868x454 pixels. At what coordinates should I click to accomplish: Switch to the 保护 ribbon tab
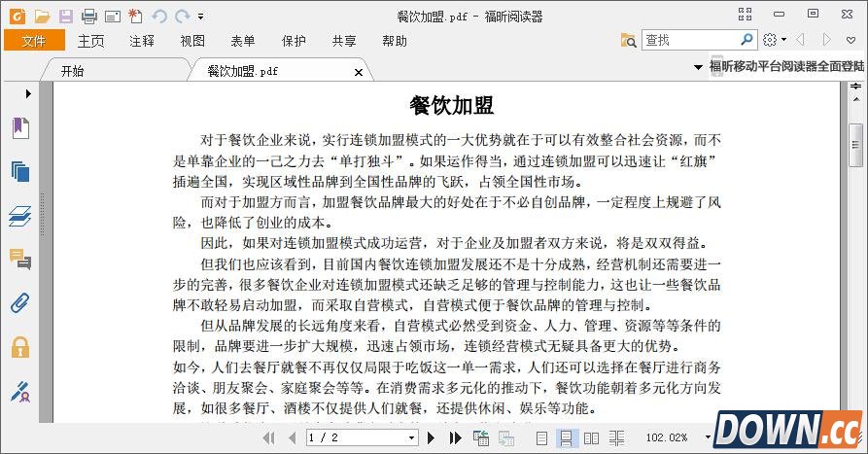tap(294, 41)
